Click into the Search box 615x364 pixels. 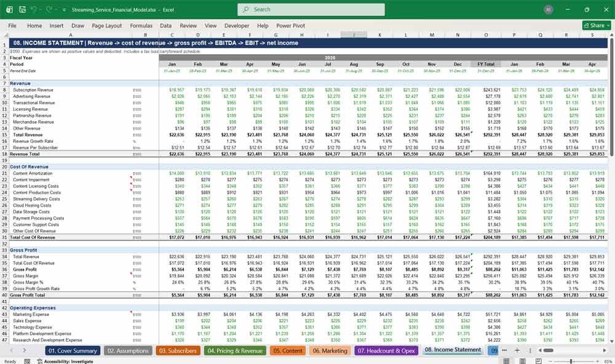[311, 9]
